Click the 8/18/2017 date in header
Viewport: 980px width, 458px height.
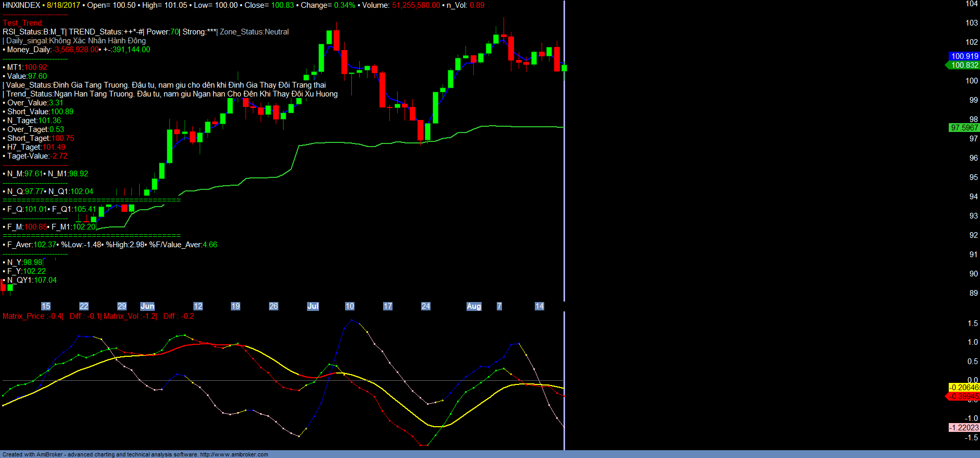point(64,5)
